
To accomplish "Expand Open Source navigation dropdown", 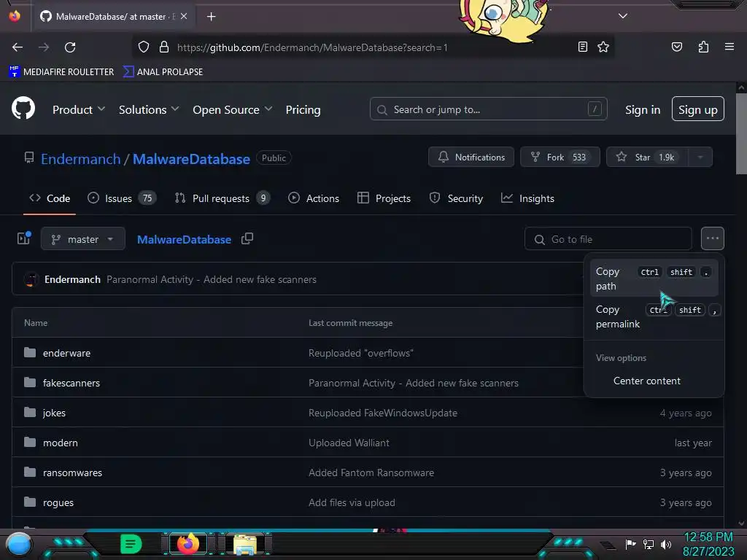I will point(233,109).
